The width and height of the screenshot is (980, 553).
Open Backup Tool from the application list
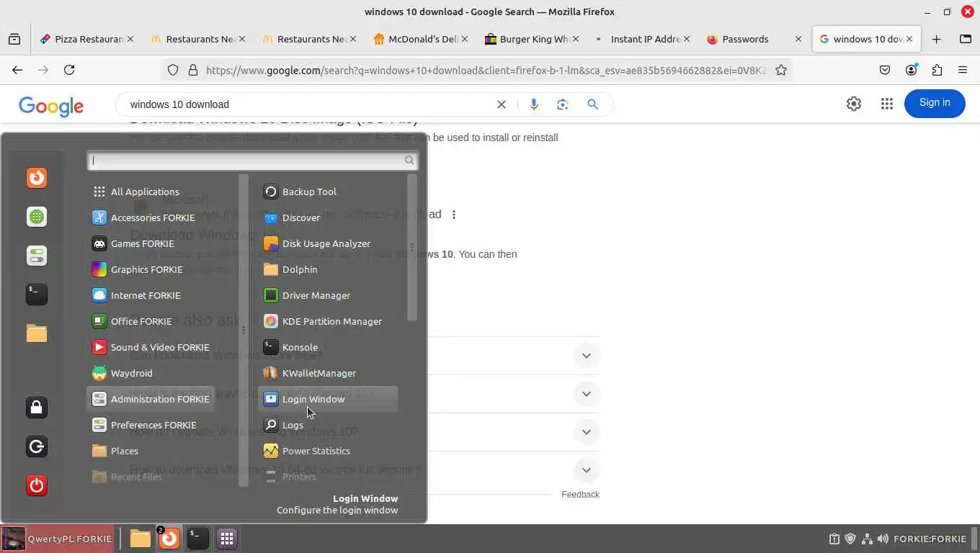[327, 192]
